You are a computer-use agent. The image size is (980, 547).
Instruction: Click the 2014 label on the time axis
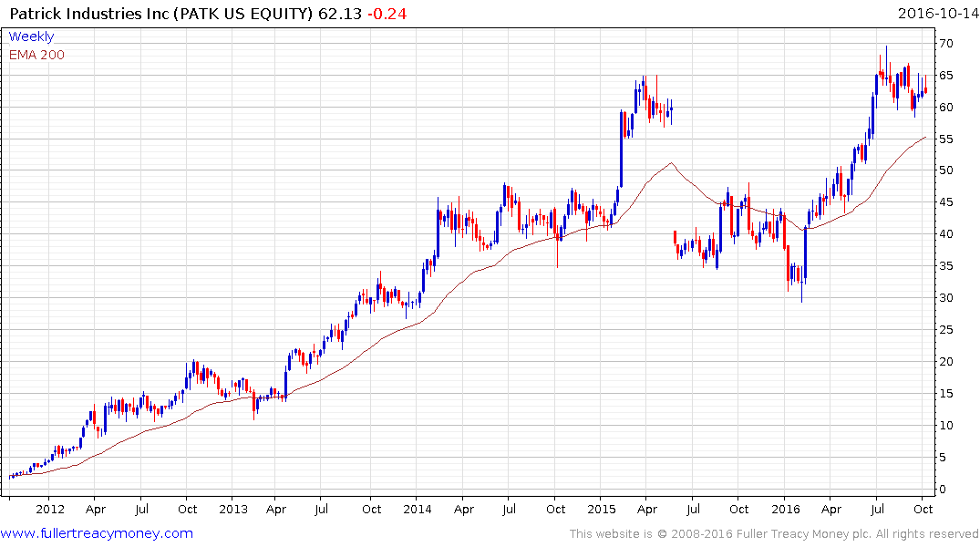coord(417,509)
